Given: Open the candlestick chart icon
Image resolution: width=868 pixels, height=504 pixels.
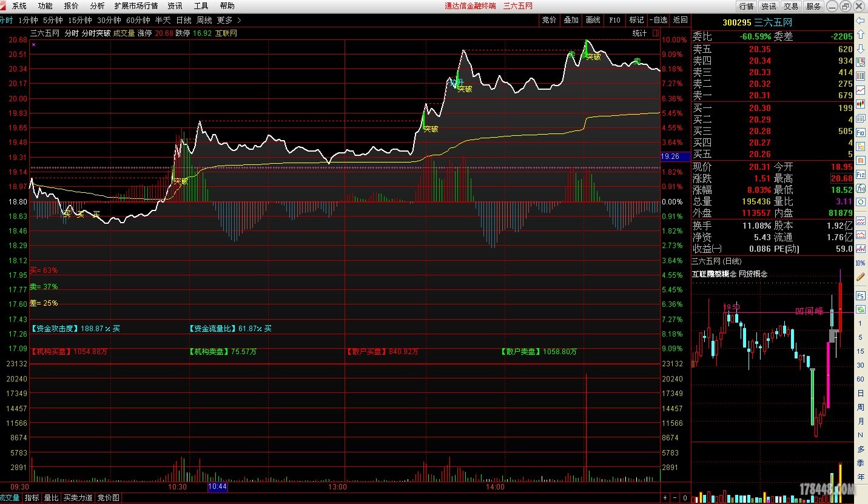Looking at the screenshot, I should coord(860,104).
